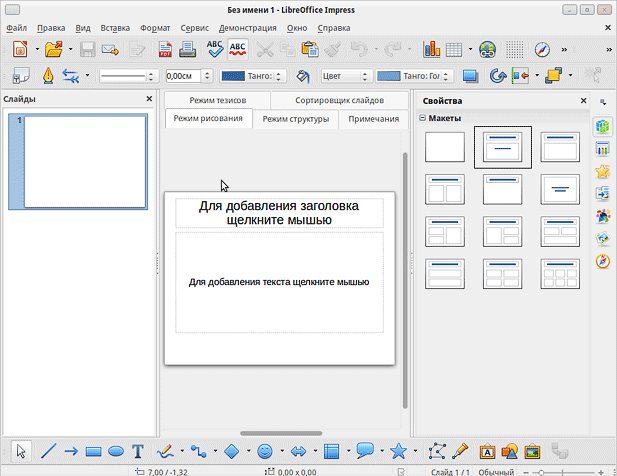Image resolution: width=617 pixels, height=476 pixels.
Task: Switch to Сортировщик слайдов tab
Action: 339,100
